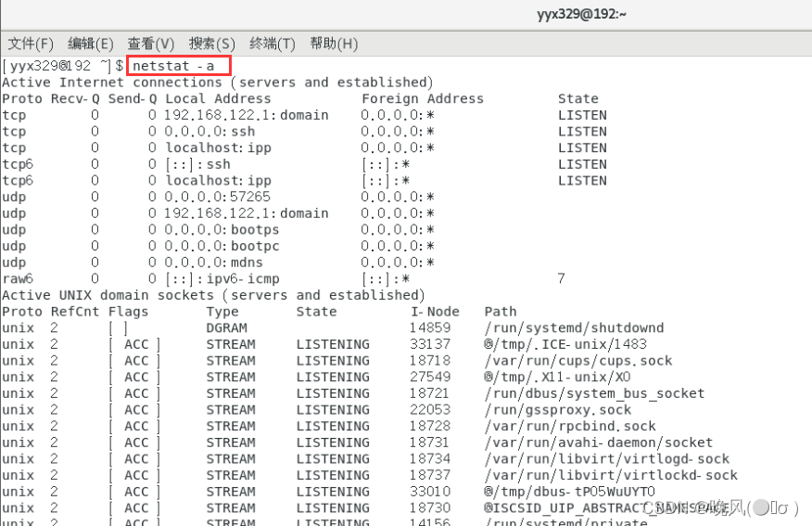Viewport: 812px width, 526px height.
Task: Click the /var/run/rpcbind.sock path
Action: [569, 426]
